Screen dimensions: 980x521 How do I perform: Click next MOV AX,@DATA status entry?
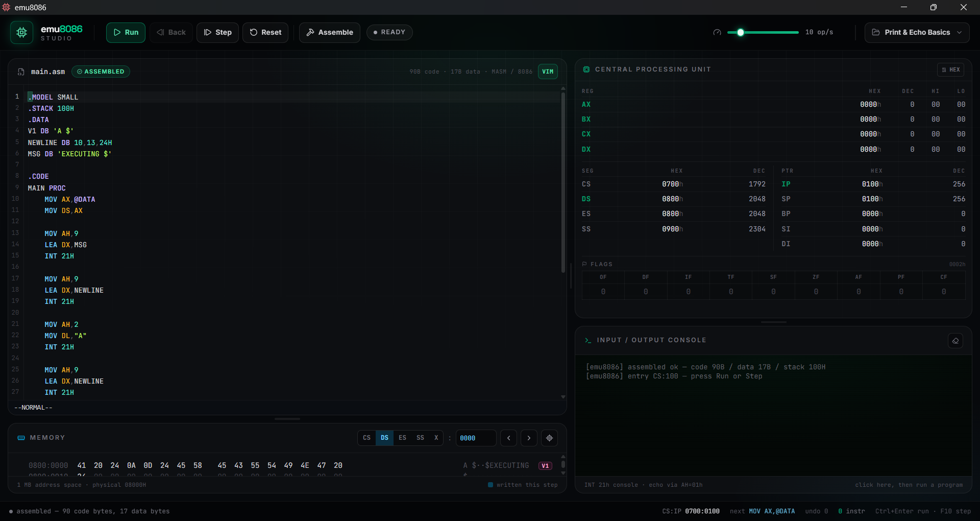[762, 511]
